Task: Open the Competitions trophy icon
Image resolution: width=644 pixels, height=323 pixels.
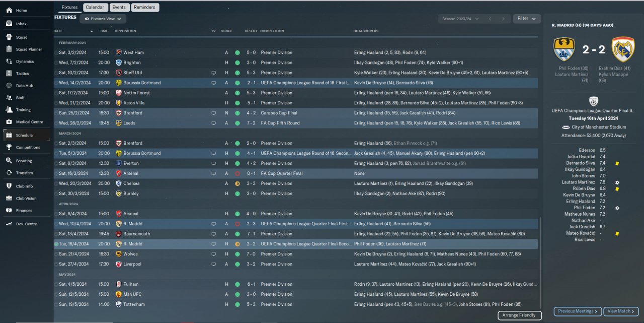Action: click(9, 147)
